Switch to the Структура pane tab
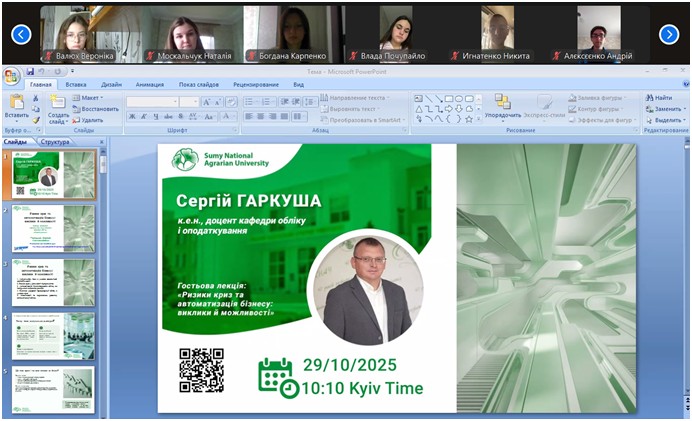This screenshot has height=421, width=692. pyautogui.click(x=55, y=142)
